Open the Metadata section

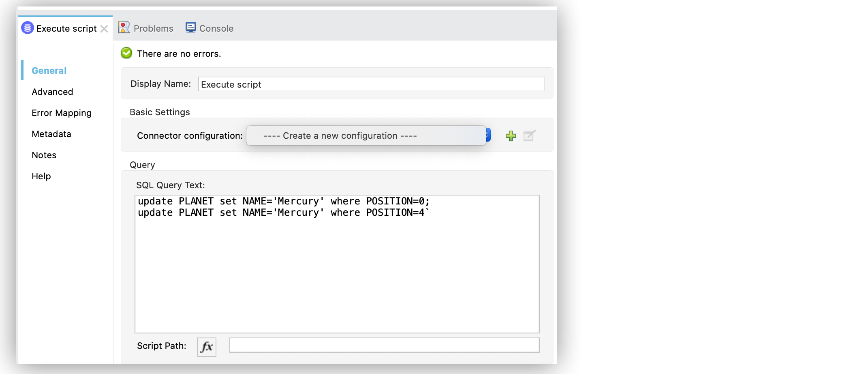(x=51, y=134)
